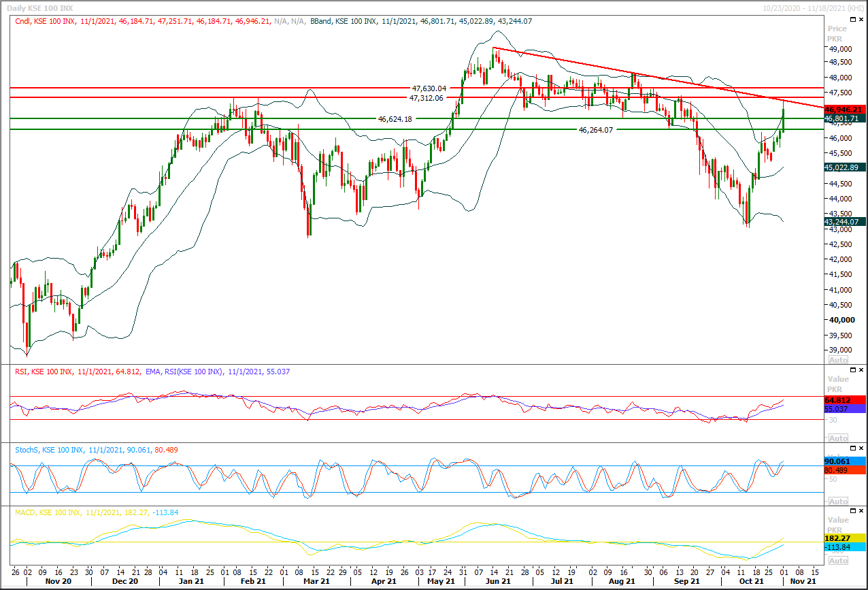Click Auto scale on MACD panel

click(x=839, y=560)
